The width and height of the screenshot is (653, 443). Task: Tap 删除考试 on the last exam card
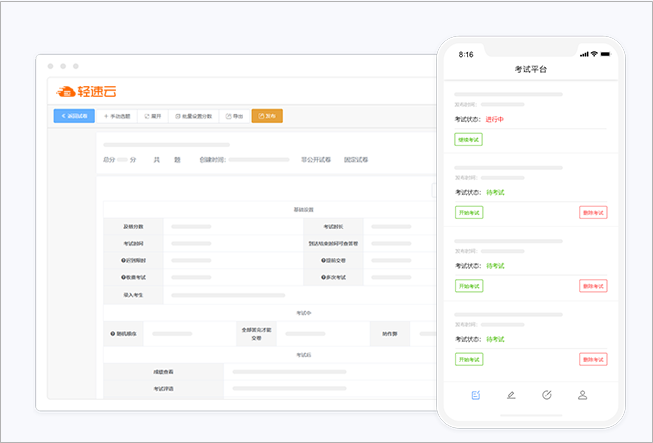[x=593, y=359]
